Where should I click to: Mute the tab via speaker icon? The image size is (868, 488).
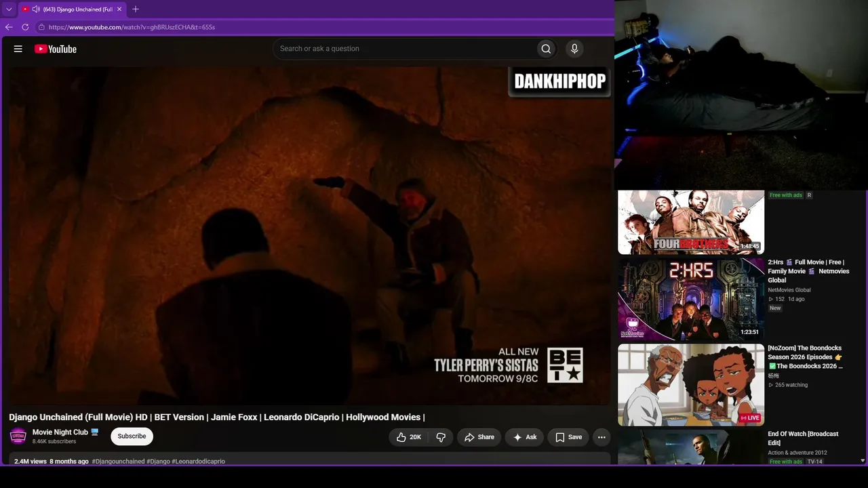pos(35,9)
